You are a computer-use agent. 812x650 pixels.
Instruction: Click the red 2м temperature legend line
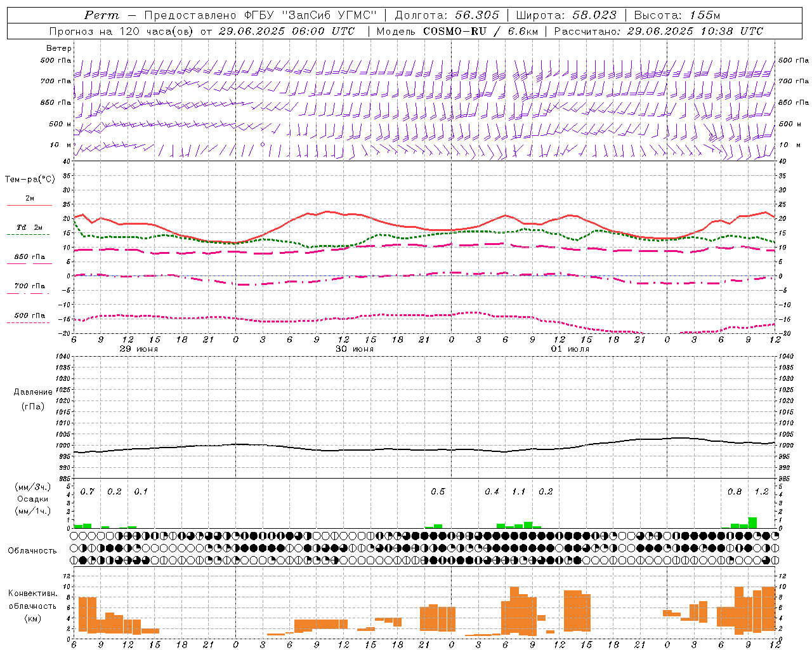(29, 205)
